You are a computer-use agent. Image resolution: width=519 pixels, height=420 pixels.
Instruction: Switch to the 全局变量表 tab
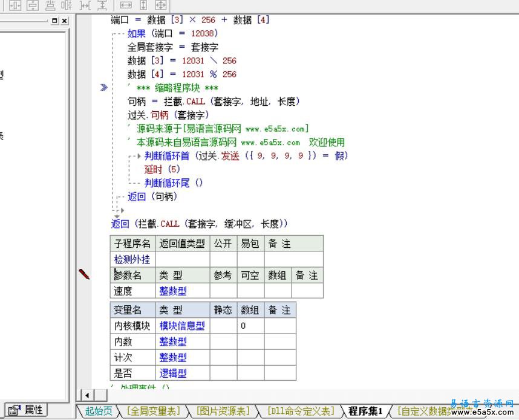154,411
